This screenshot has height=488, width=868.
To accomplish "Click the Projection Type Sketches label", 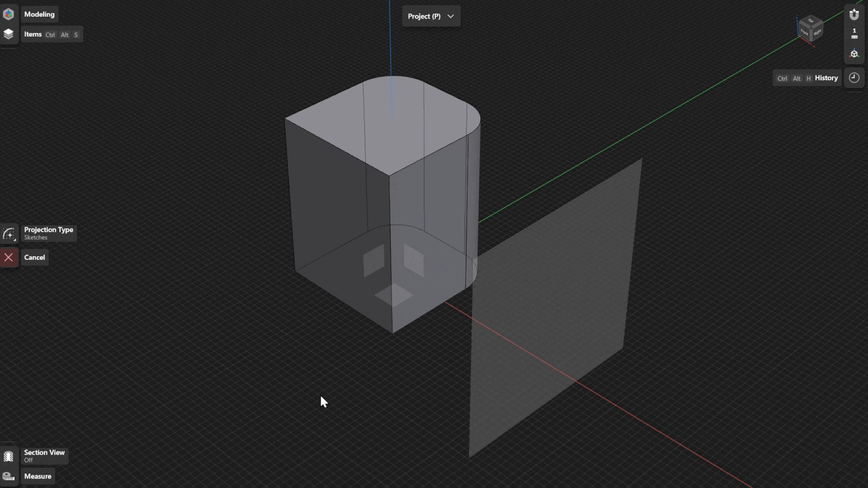I will pyautogui.click(x=49, y=233).
